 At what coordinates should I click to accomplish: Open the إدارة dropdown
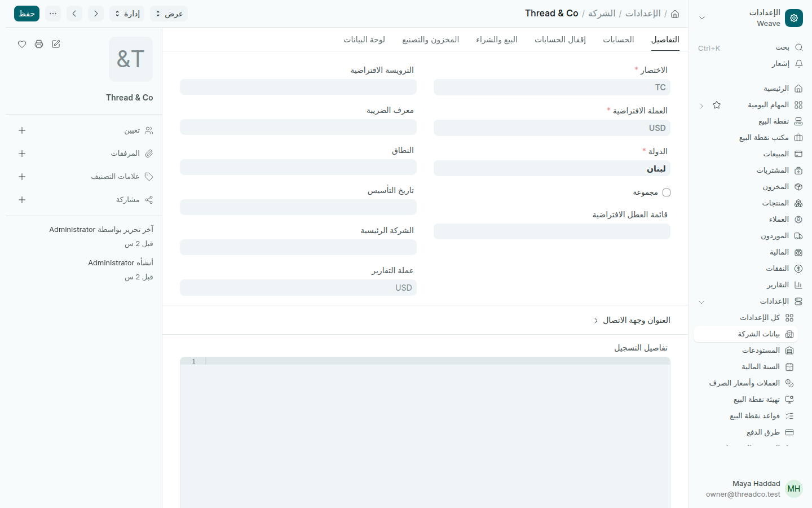click(x=127, y=14)
